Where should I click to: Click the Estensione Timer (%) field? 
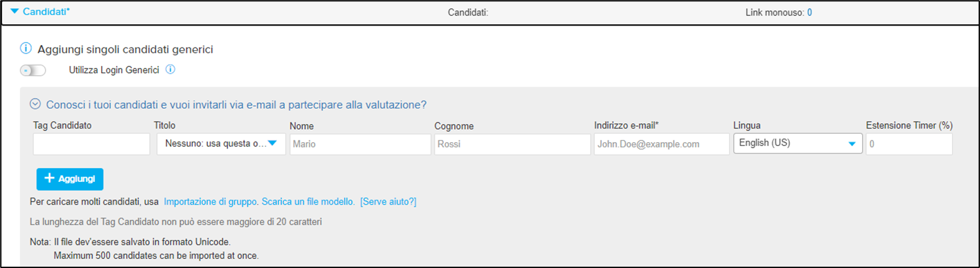coord(909,144)
